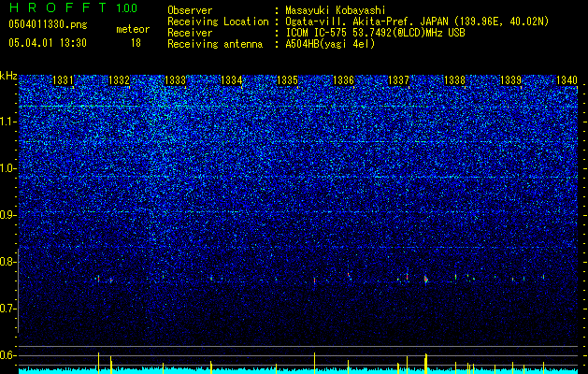Click the 1.1 frequency axis label
The image size is (588, 374).
coord(8,122)
